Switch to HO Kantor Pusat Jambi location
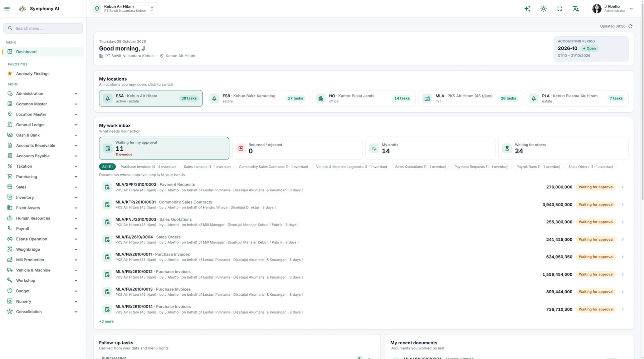Viewport: 644px width, 359px height. click(364, 98)
